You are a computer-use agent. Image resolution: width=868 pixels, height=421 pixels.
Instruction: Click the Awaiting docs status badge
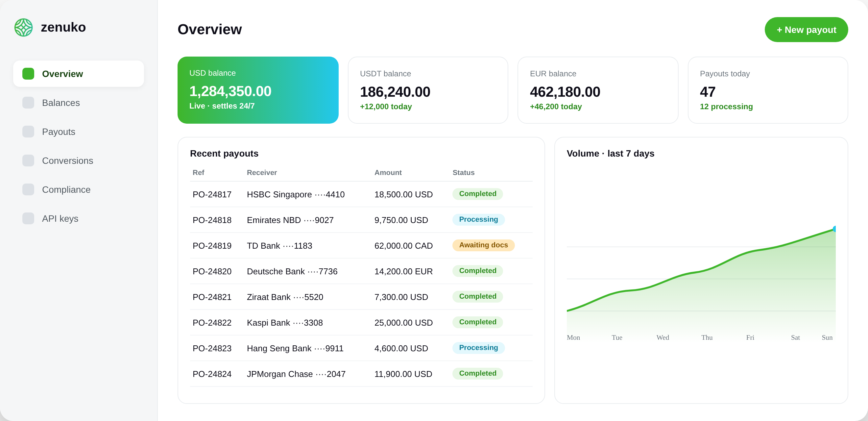point(483,245)
